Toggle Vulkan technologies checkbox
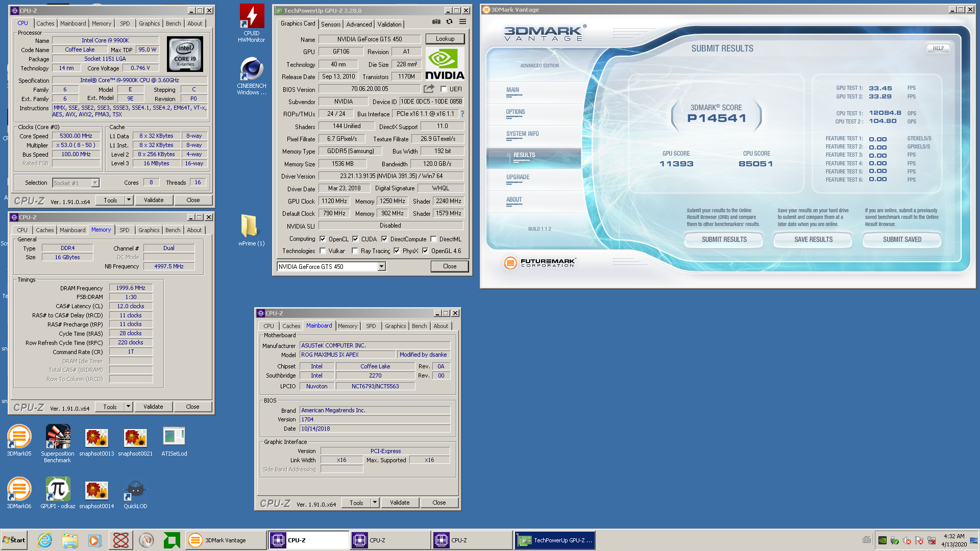980x551 pixels. (x=323, y=251)
